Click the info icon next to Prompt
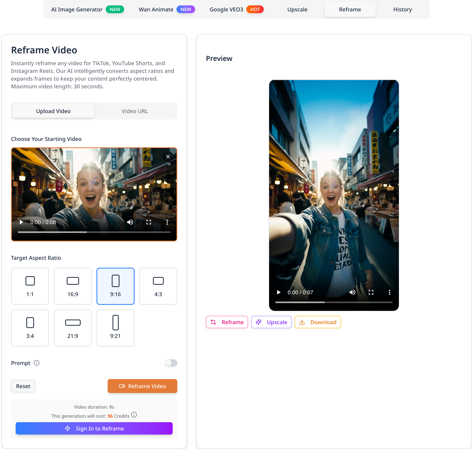The image size is (476, 456). pyautogui.click(x=37, y=363)
